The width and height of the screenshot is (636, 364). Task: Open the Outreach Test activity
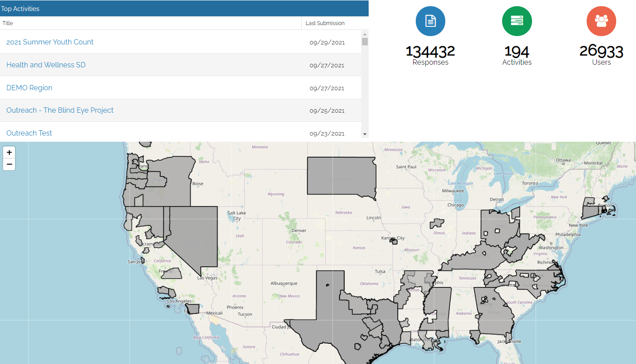click(29, 133)
